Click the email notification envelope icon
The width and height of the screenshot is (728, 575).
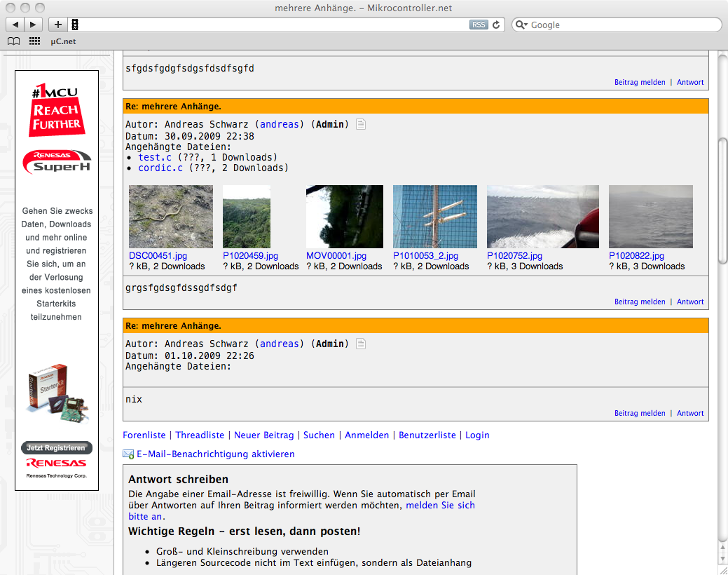click(128, 454)
